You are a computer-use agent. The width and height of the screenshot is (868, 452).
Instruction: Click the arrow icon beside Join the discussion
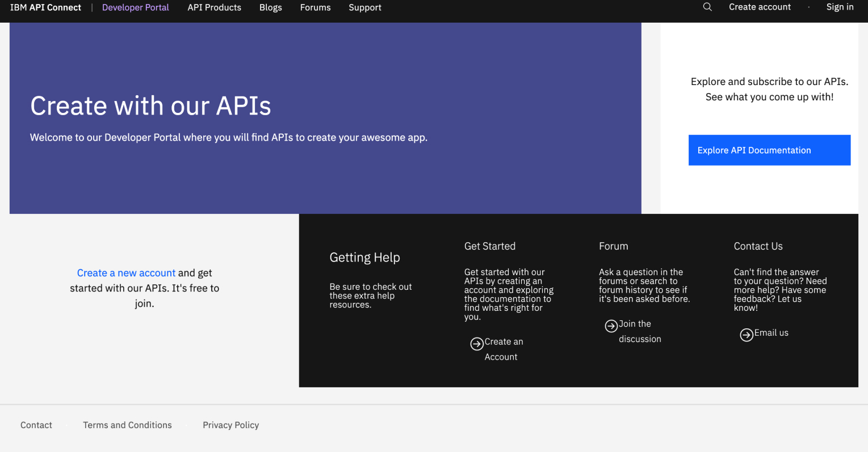(611, 326)
